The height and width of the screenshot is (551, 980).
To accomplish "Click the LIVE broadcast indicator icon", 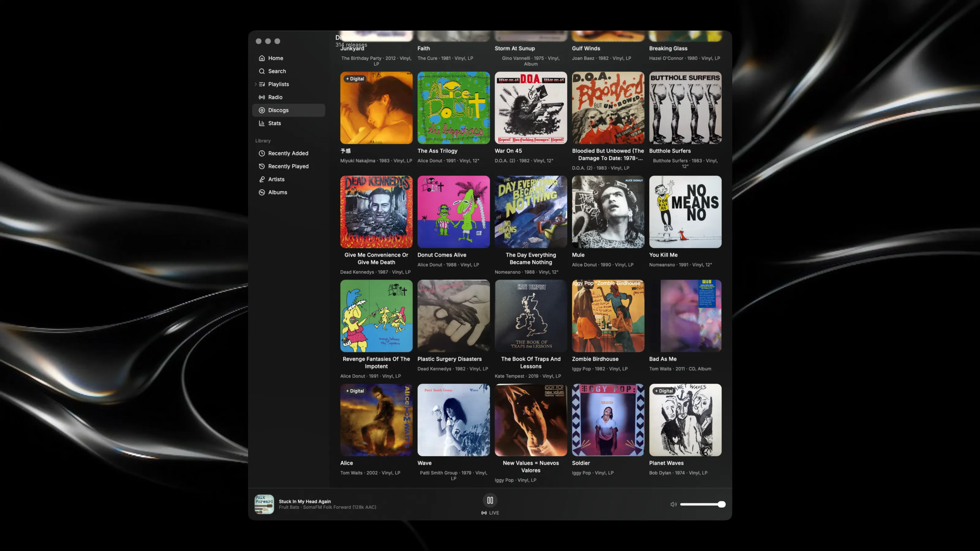I will [x=484, y=513].
